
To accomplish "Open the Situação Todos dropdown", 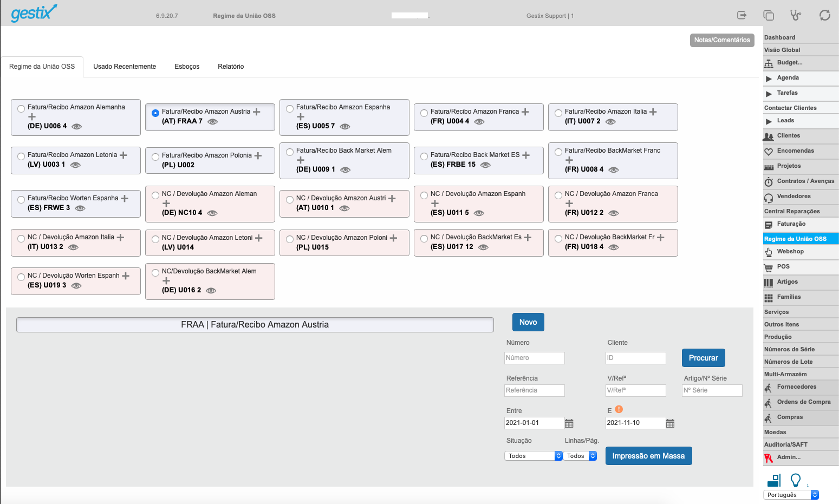I will click(x=534, y=456).
